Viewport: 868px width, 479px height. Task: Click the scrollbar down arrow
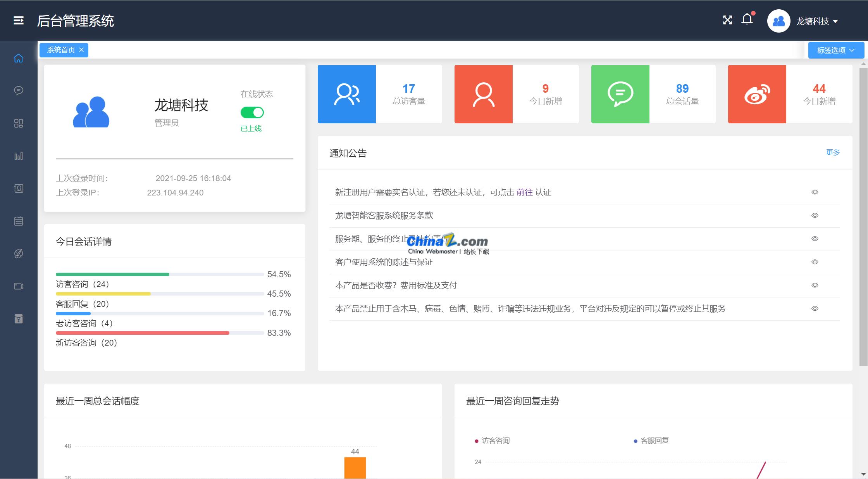[x=863, y=474]
